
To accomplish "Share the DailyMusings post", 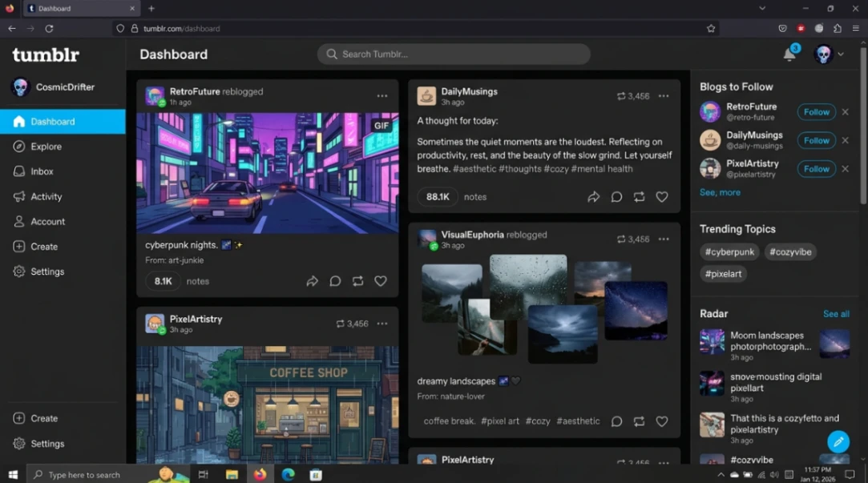I will (593, 196).
